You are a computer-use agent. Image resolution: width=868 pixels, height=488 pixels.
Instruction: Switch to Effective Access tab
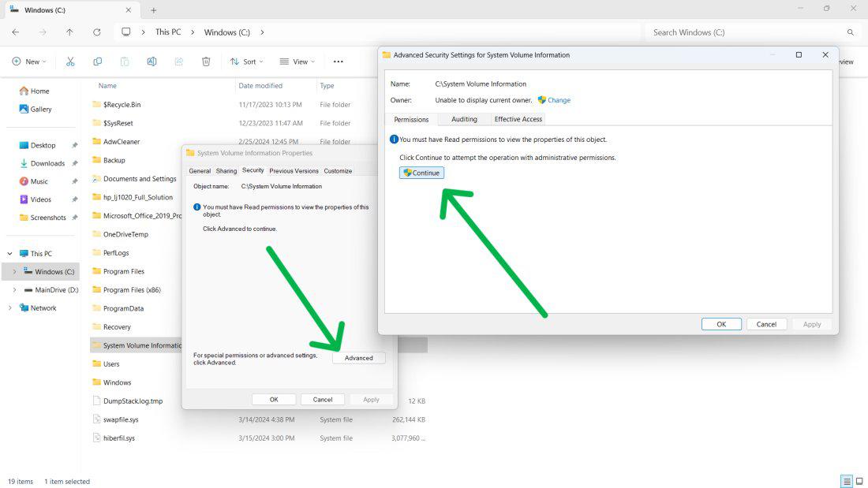[x=518, y=119]
